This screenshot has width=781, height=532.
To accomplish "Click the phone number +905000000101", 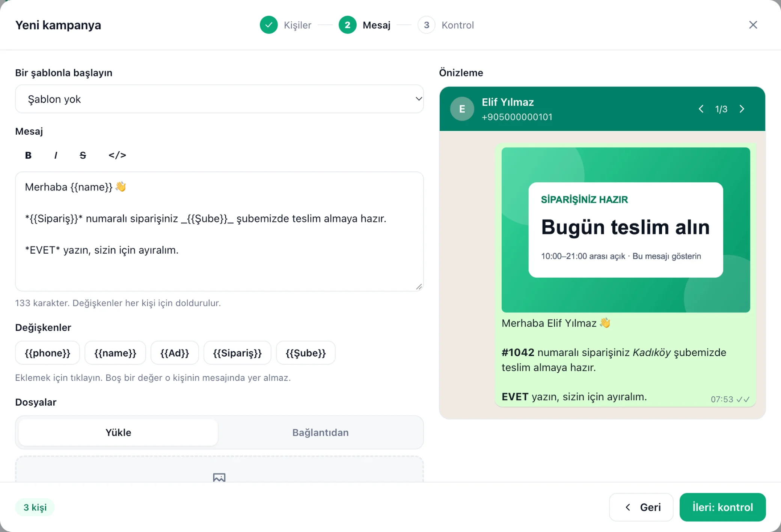I will tap(517, 117).
